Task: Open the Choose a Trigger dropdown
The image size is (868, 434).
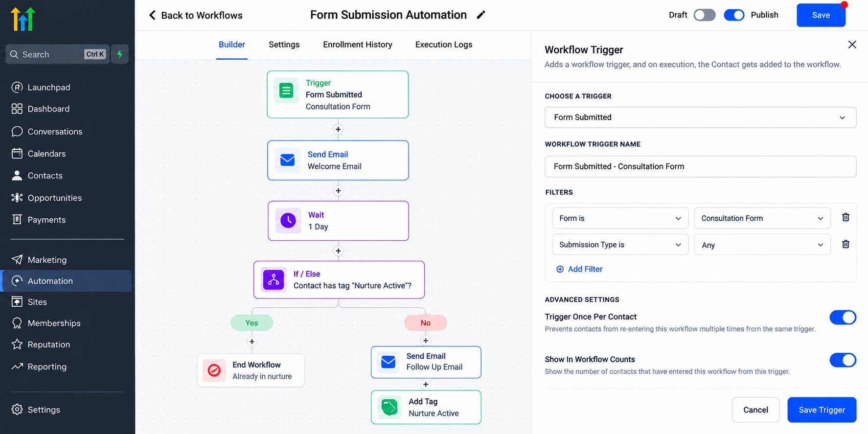Action: coord(700,117)
